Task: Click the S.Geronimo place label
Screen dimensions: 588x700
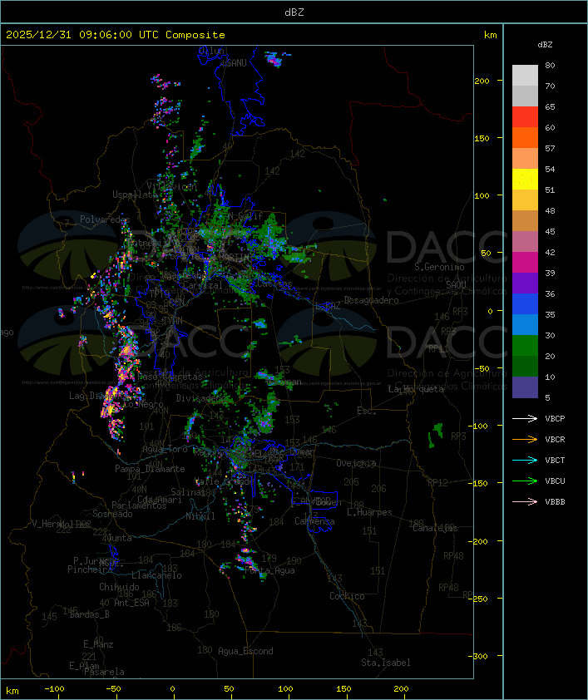Action: pyautogui.click(x=439, y=267)
